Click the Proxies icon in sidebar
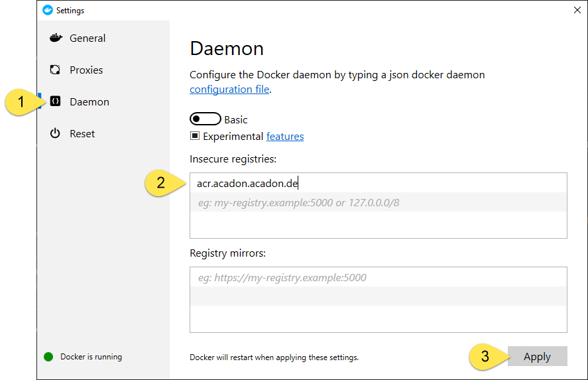588x380 pixels. (x=55, y=70)
